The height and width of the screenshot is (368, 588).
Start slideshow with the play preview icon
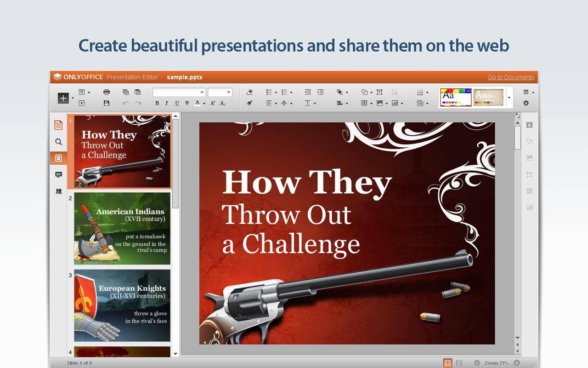coord(82,103)
